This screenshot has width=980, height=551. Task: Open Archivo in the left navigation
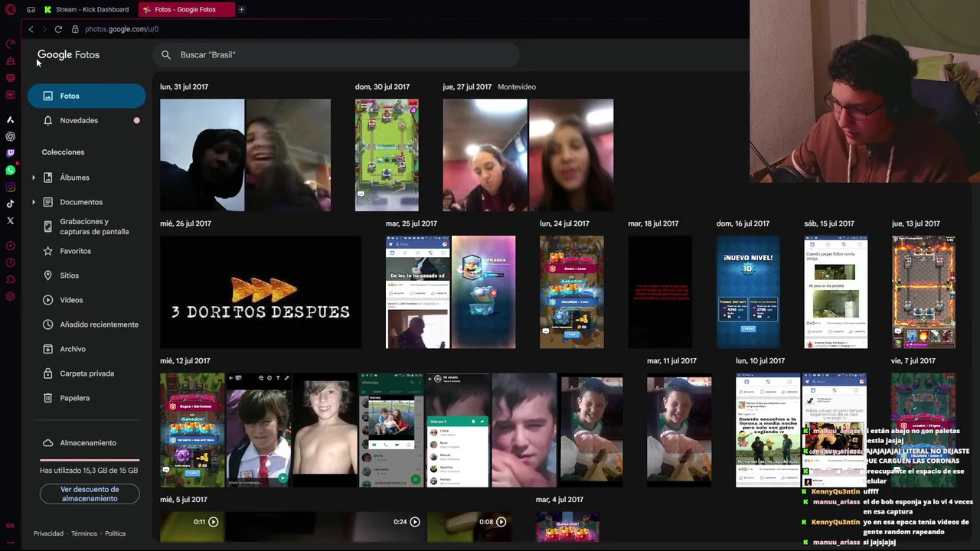(x=87, y=349)
